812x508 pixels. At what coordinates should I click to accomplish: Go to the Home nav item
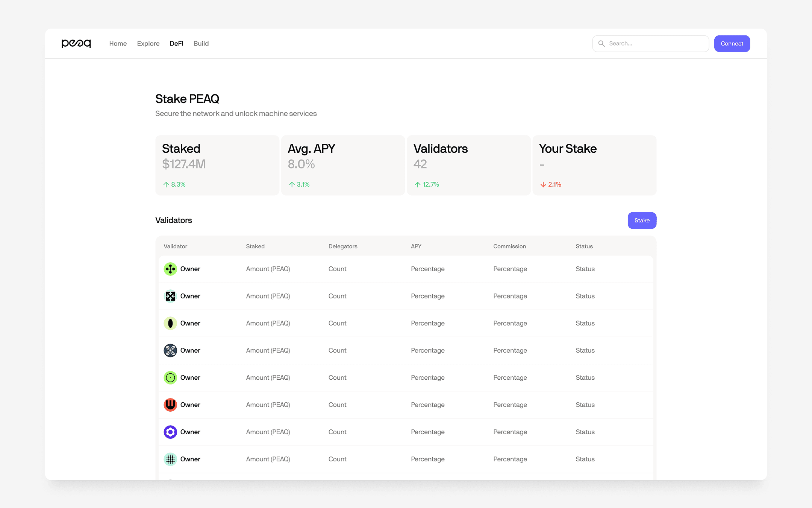pyautogui.click(x=118, y=44)
